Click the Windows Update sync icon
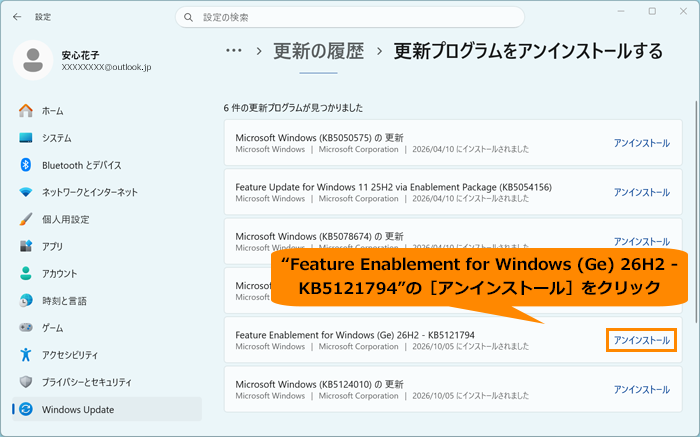 point(26,409)
